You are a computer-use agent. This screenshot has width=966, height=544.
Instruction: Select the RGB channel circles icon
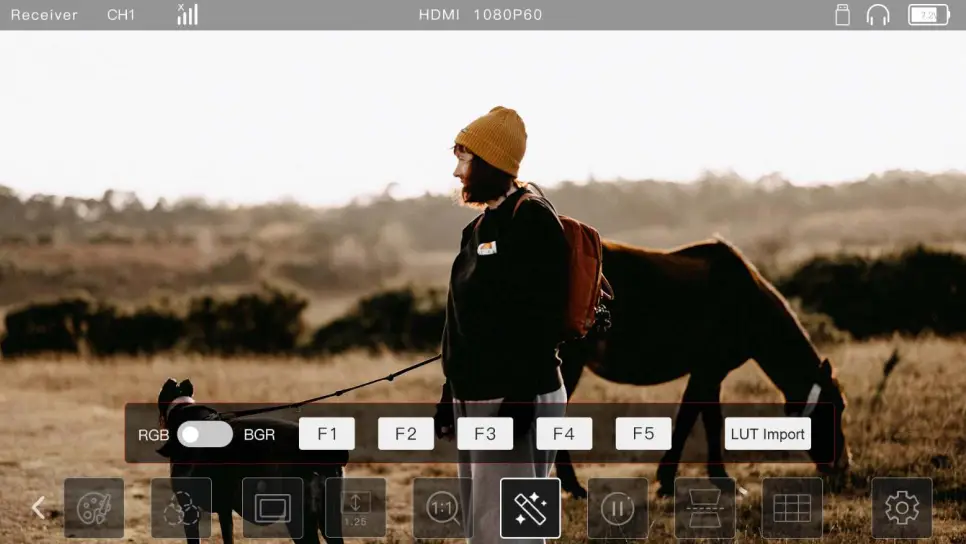(181, 508)
